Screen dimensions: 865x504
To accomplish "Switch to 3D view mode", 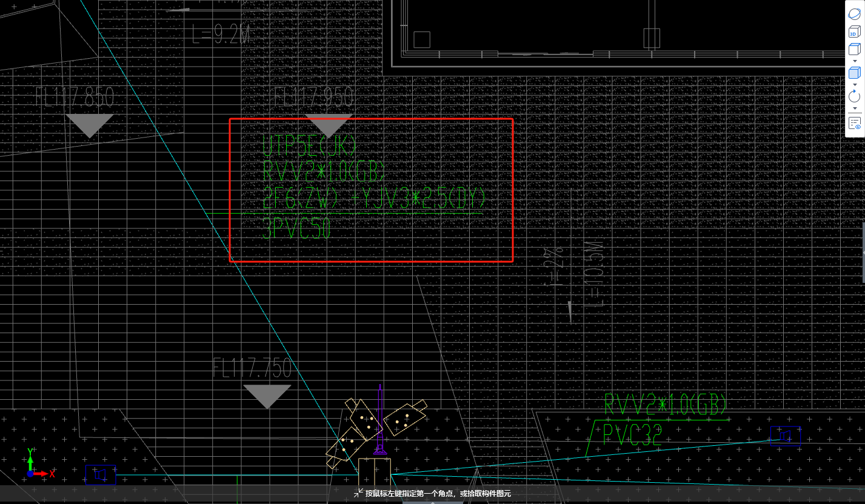I will (x=854, y=32).
